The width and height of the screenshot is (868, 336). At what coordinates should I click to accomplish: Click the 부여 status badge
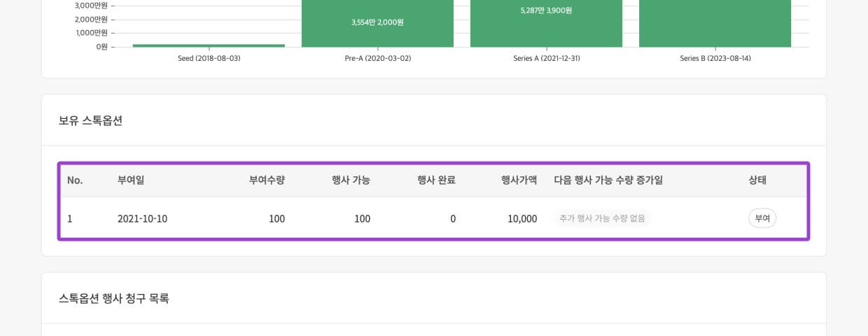click(762, 218)
